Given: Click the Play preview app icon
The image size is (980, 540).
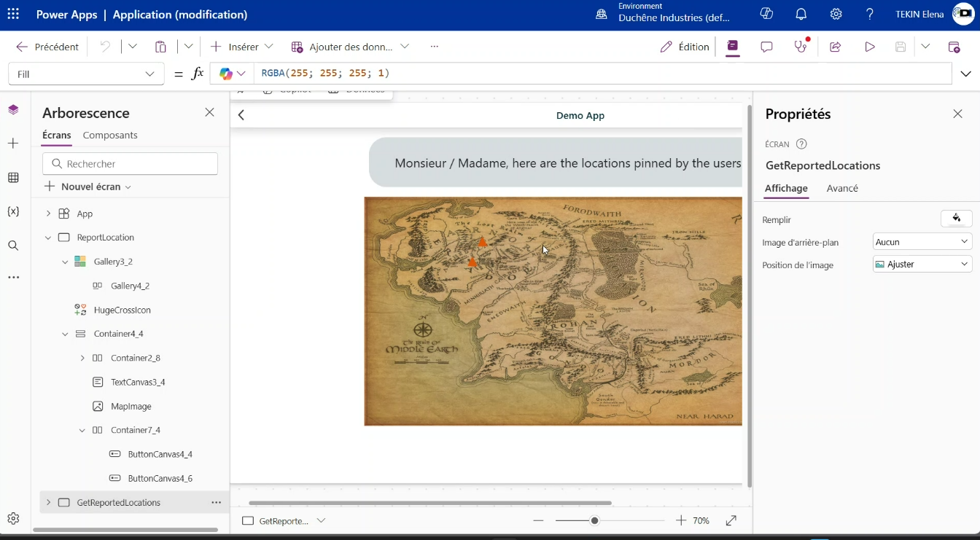Looking at the screenshot, I should [x=869, y=47].
